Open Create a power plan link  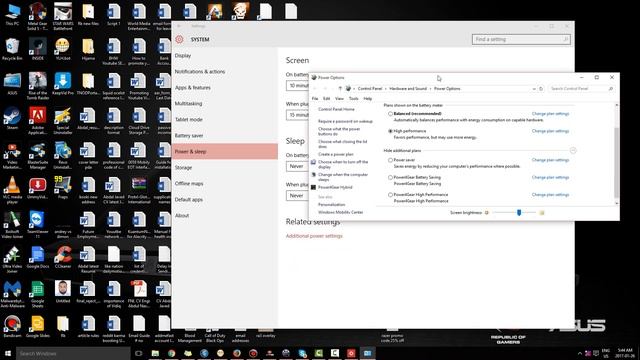(x=336, y=154)
